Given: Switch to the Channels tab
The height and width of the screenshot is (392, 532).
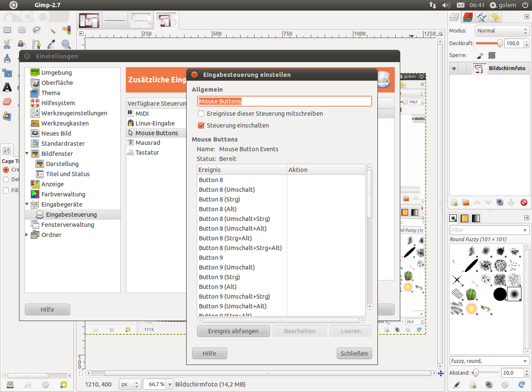Looking at the screenshot, I should 468,17.
